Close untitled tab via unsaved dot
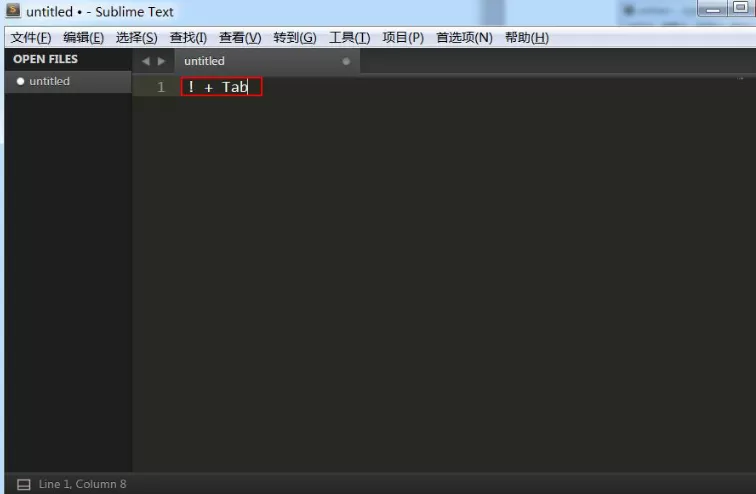The image size is (756, 494). [x=346, y=61]
